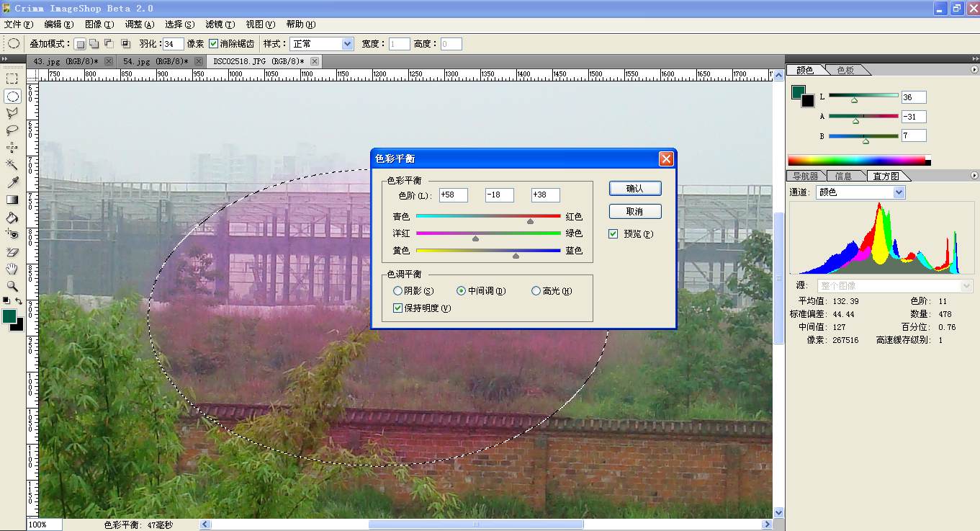
Task: Click the 取消 button in the dialog
Action: [x=634, y=212]
